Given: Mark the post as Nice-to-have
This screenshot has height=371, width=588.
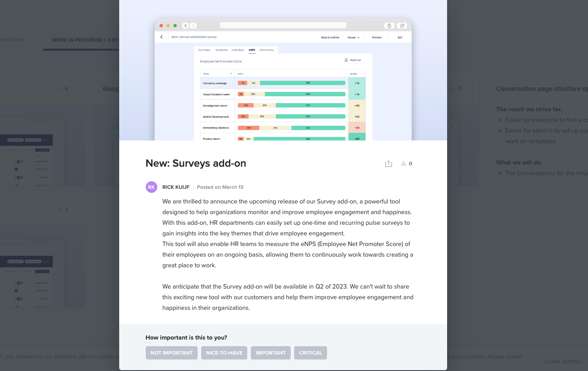Looking at the screenshot, I should [224, 353].
